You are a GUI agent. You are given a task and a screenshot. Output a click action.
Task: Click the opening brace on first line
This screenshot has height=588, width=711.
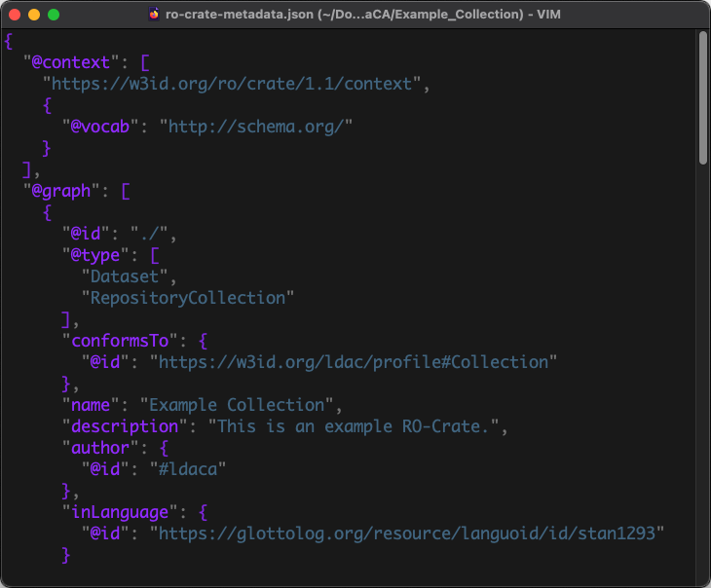8,41
